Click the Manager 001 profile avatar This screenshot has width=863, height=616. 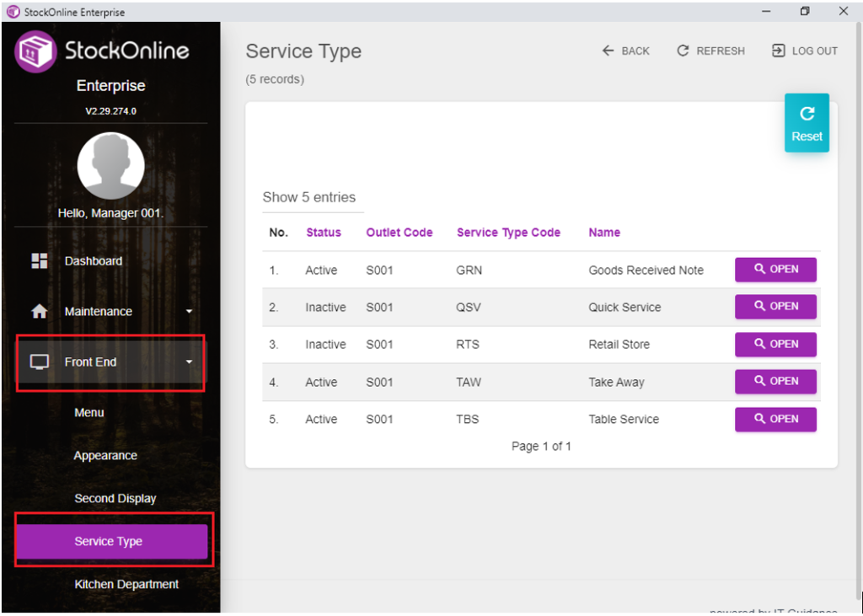110,166
